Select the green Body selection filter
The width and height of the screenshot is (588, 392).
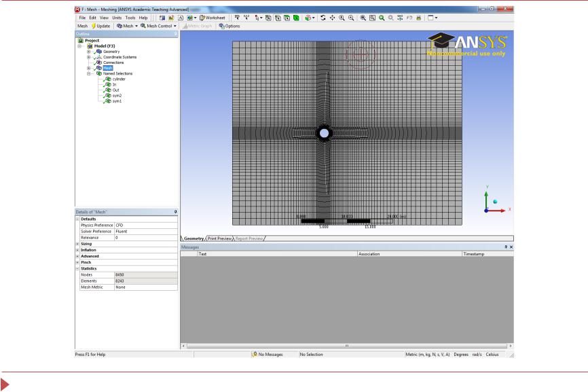(296, 18)
